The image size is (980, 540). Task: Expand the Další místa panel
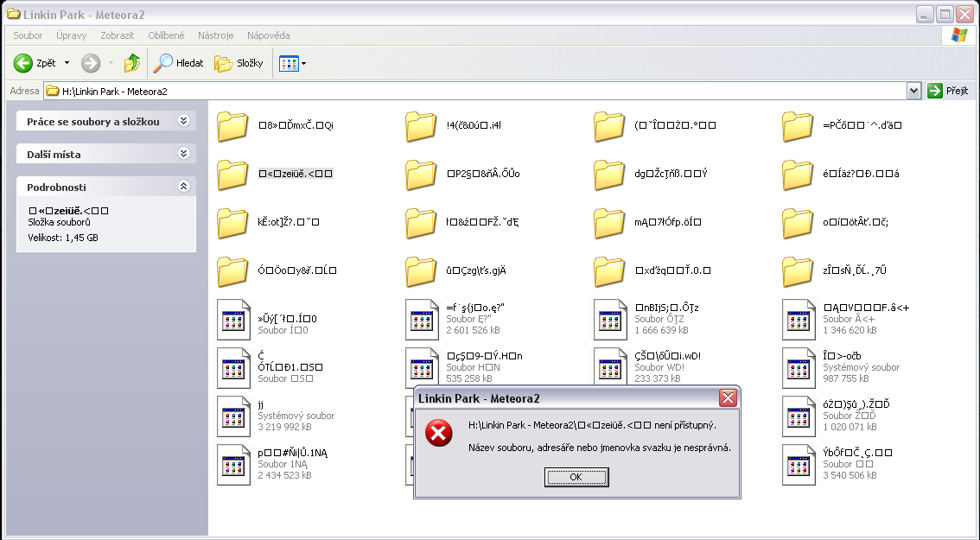(x=183, y=154)
